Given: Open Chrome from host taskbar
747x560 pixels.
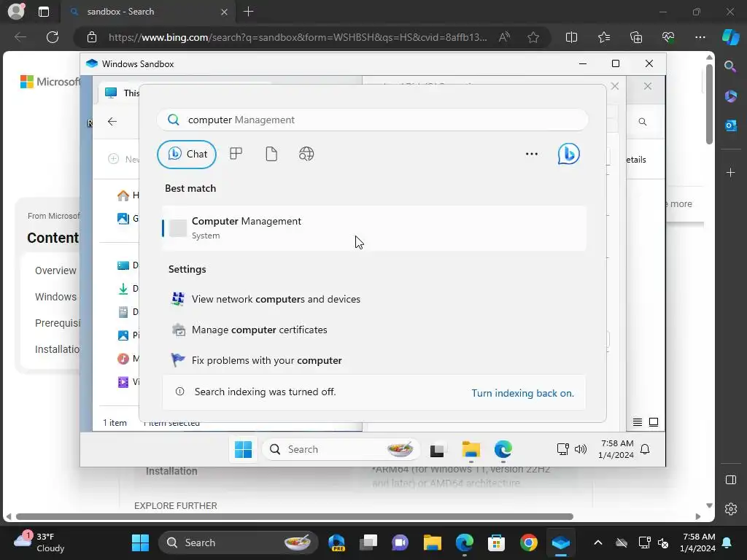Looking at the screenshot, I should click(x=528, y=542).
